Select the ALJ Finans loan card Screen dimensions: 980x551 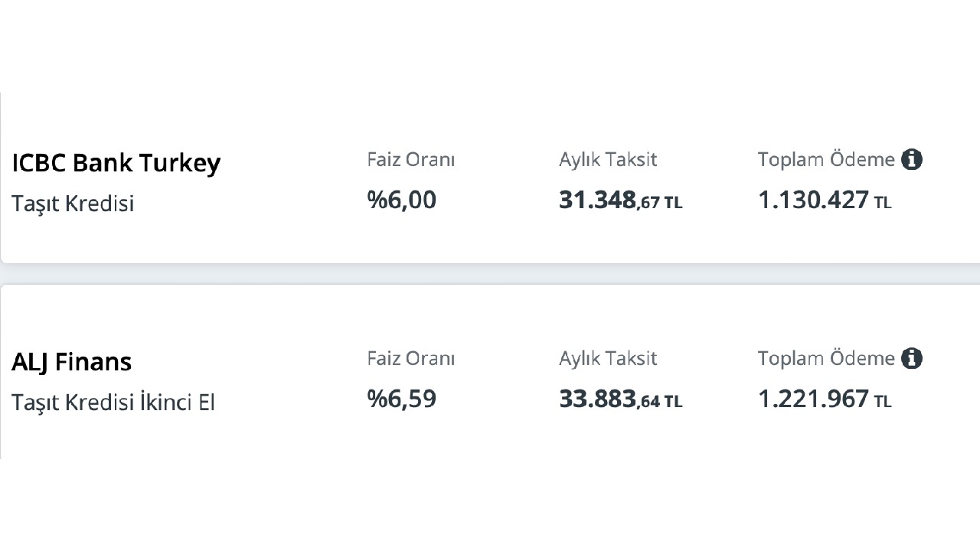(490, 372)
